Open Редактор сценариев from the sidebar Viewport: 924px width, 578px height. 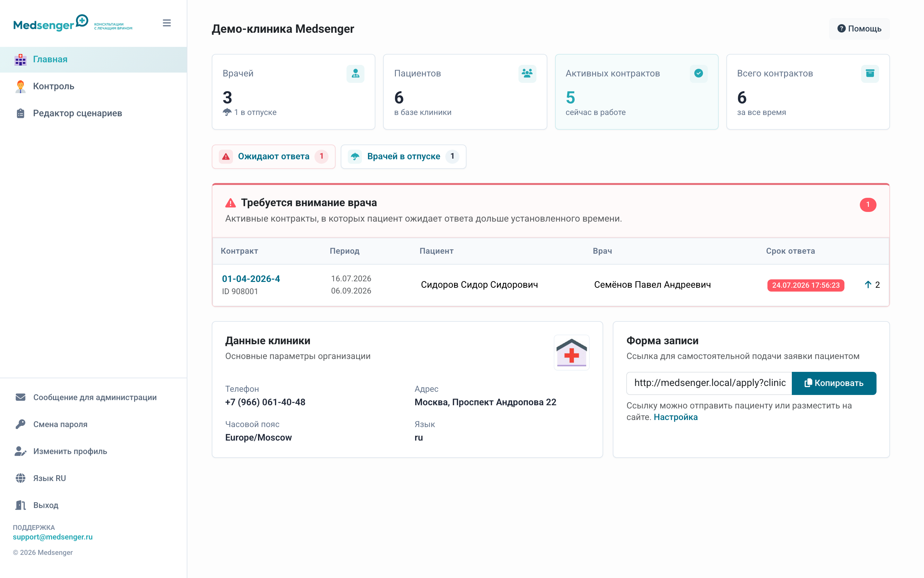[x=94, y=113]
